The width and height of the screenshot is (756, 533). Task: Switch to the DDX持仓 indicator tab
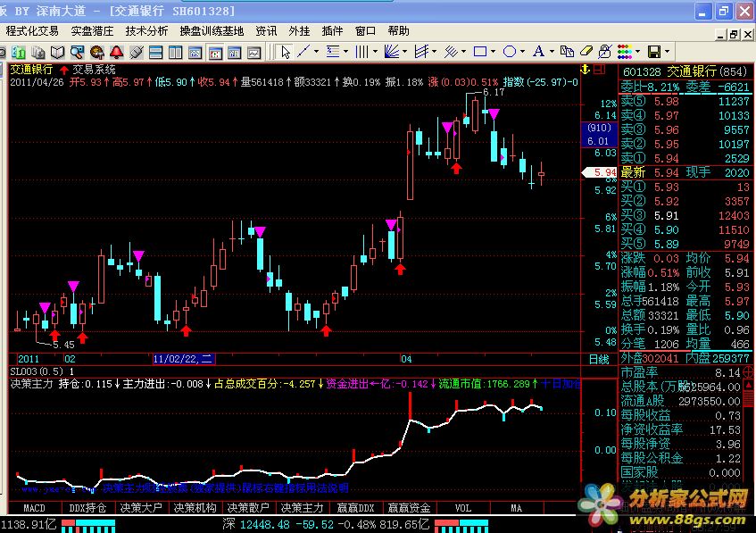click(x=87, y=508)
